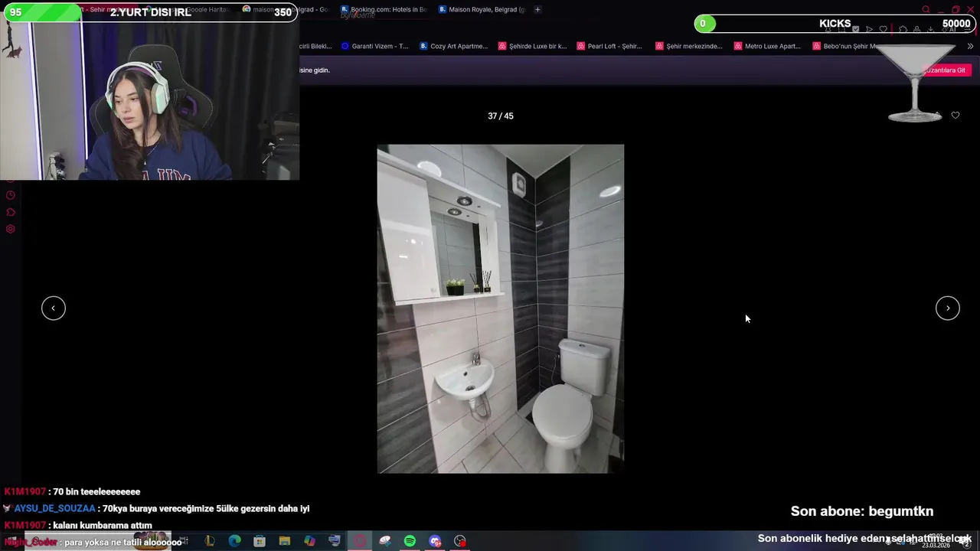Switch to the Maison Royale, Belgrad tab
Screen dimensions: 980x551
[x=482, y=9]
